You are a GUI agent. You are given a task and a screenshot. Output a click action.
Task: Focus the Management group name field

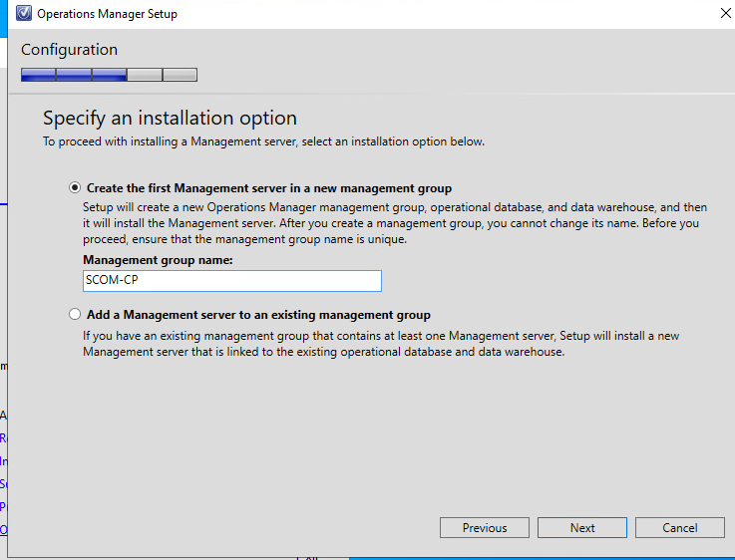point(232,280)
